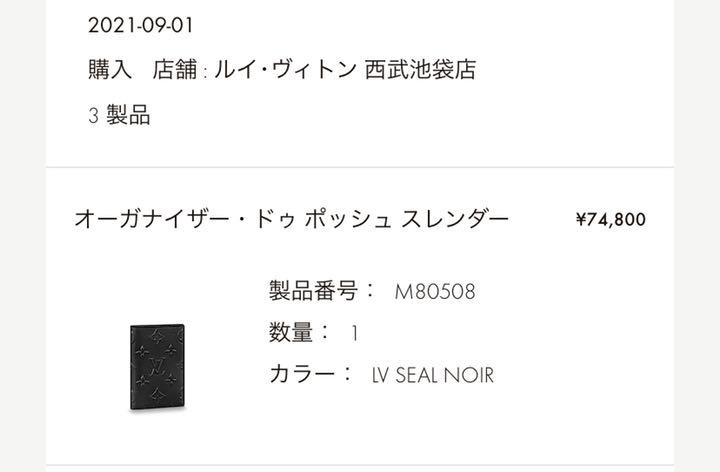Click the product details card area

pos(360,316)
